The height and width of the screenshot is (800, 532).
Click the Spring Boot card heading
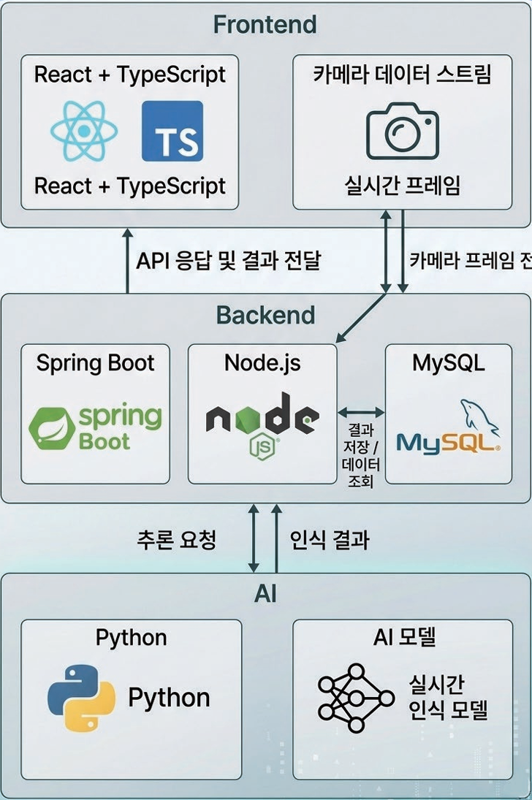coord(96,364)
